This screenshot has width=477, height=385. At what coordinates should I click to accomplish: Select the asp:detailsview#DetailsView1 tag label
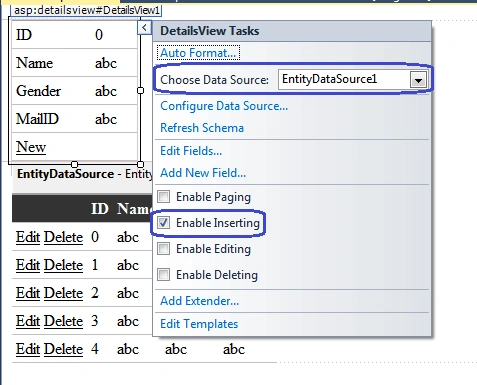(x=86, y=10)
